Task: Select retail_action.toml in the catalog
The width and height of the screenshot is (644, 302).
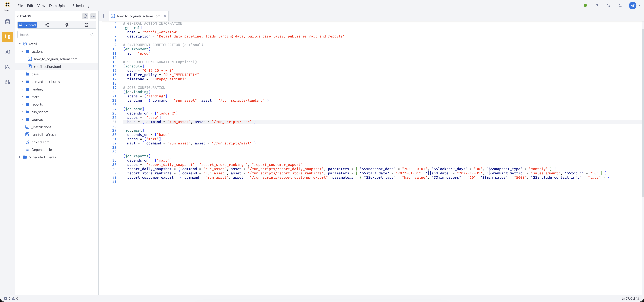Action: [47, 66]
